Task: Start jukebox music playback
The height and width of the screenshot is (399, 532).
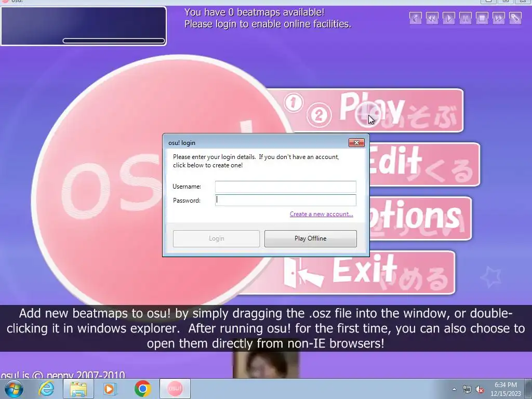Action: (448, 18)
